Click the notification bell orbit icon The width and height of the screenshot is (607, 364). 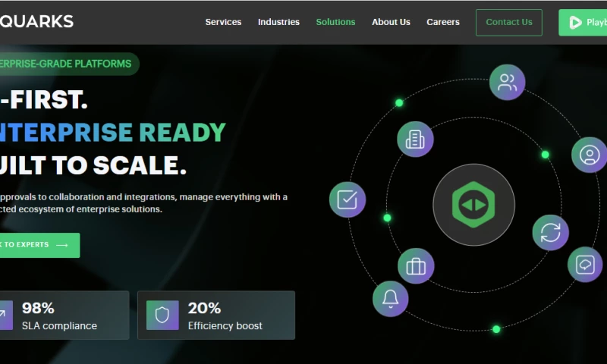(390, 299)
